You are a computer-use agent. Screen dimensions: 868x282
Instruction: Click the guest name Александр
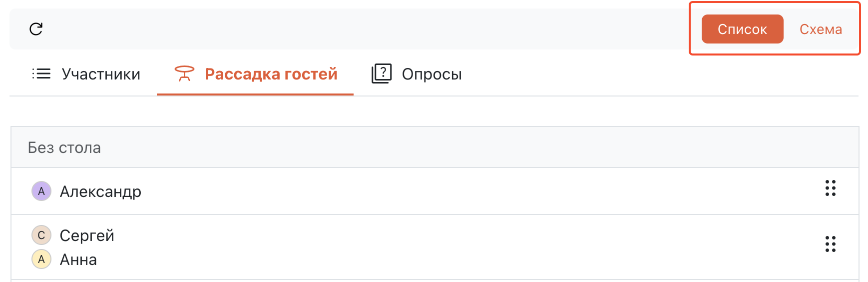pyautogui.click(x=100, y=191)
